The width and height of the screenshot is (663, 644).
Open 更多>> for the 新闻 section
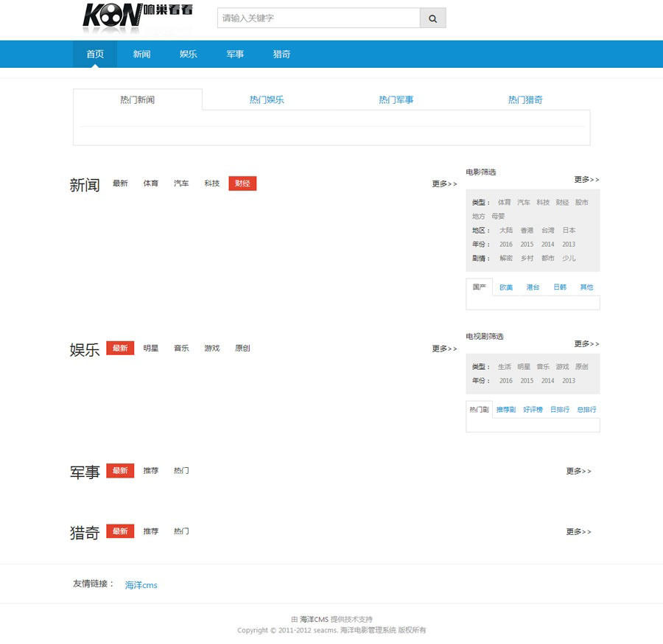click(x=444, y=184)
